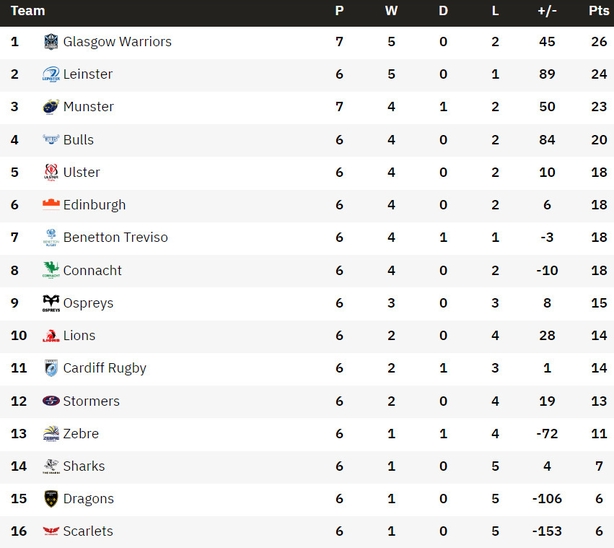Click the Ulster red hand logo

click(51, 172)
